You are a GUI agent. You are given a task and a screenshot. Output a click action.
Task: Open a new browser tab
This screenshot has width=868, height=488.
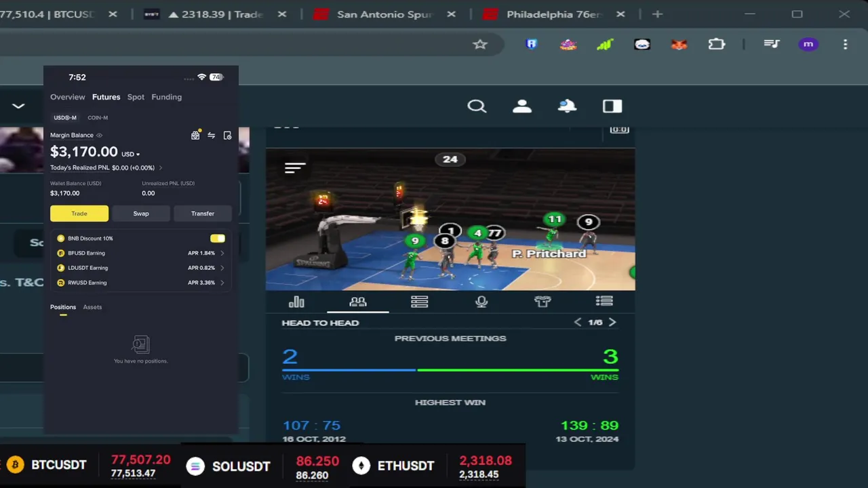657,14
